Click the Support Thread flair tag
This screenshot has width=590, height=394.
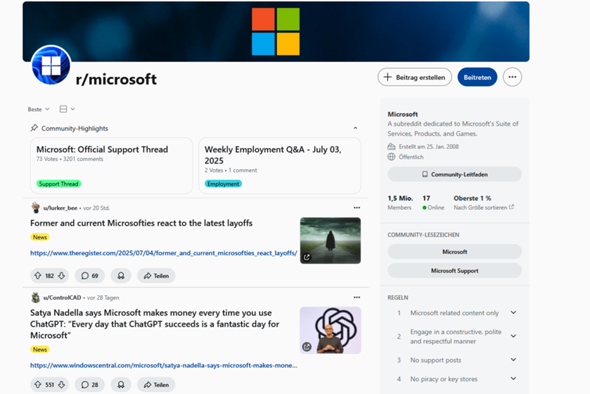(x=59, y=184)
